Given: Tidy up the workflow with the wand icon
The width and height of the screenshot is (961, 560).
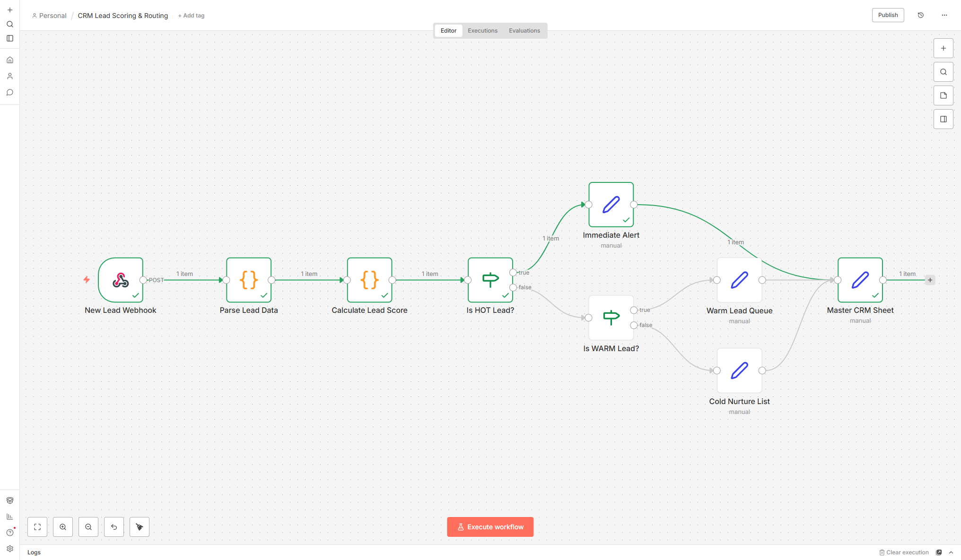Looking at the screenshot, I should (139, 526).
